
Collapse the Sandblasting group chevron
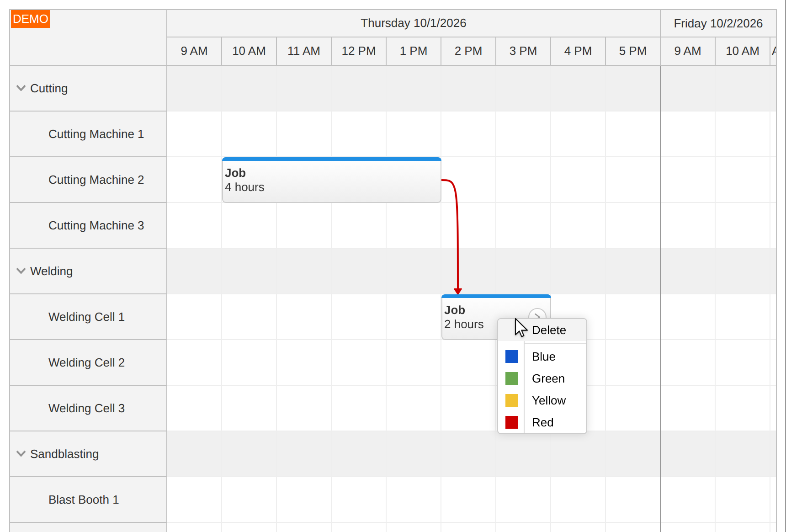[21, 454]
